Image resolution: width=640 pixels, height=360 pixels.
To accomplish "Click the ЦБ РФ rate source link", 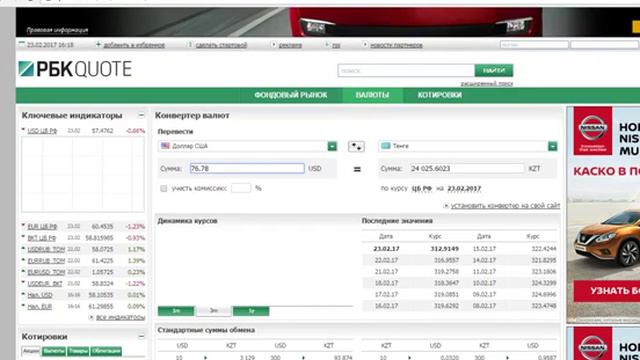I will tap(422, 189).
